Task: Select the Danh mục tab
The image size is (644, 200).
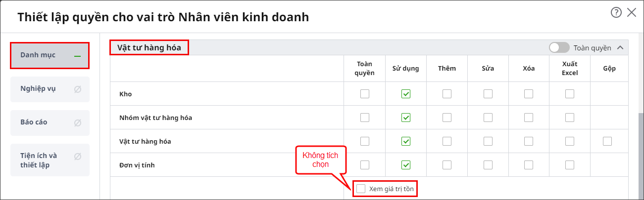Action: coord(50,55)
